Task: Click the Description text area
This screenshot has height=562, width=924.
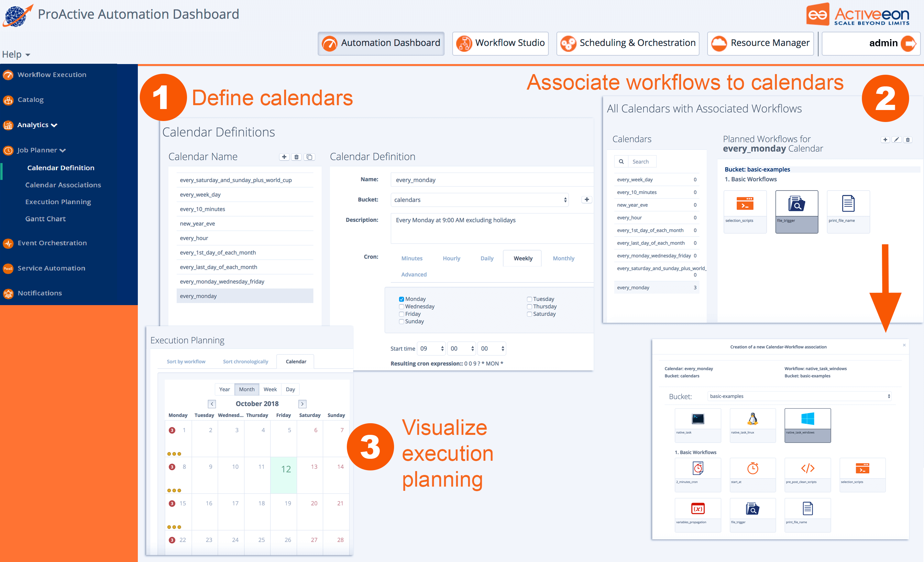Action: (492, 228)
